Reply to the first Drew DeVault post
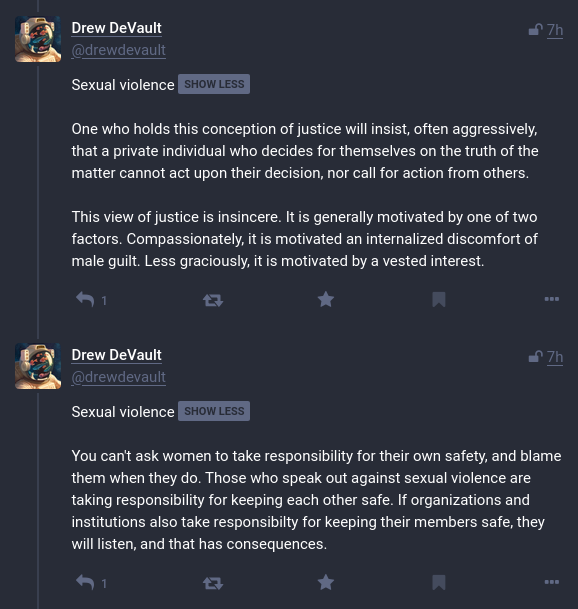Viewport: 578px width, 609px height. pyautogui.click(x=85, y=299)
